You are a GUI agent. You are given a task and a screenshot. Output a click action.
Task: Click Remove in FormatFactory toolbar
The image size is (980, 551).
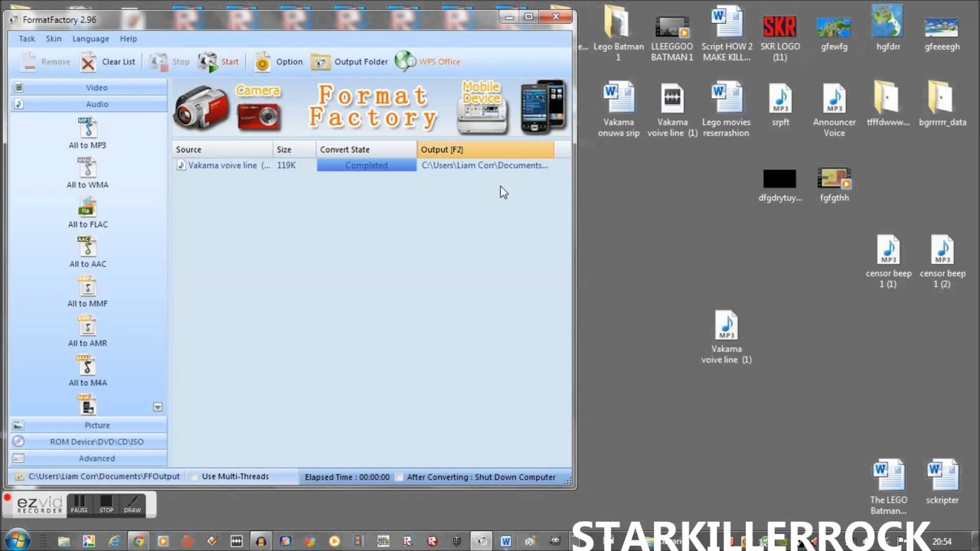(45, 62)
